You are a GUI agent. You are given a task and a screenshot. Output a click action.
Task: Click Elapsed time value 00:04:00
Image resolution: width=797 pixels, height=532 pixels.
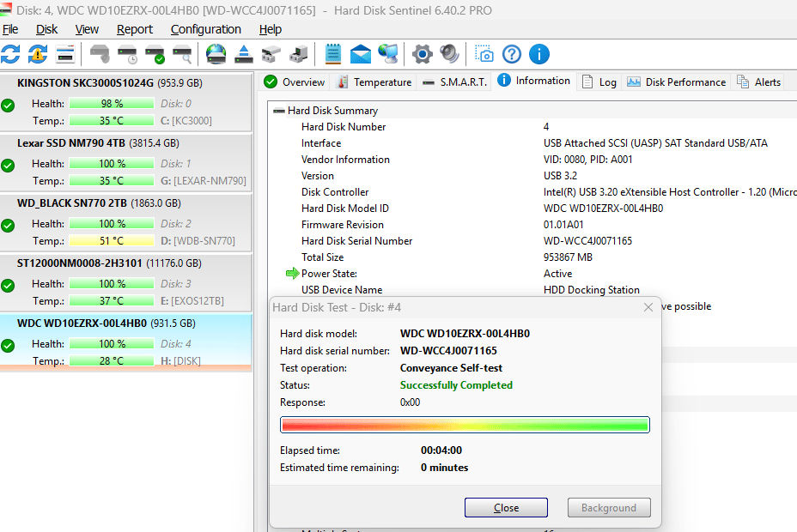pos(441,450)
